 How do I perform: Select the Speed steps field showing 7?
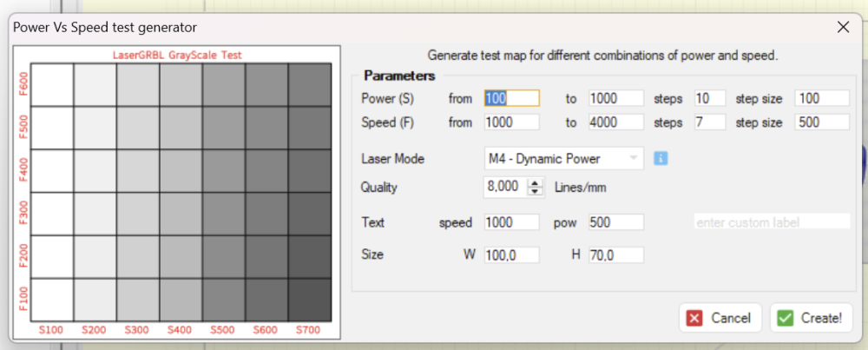710,122
